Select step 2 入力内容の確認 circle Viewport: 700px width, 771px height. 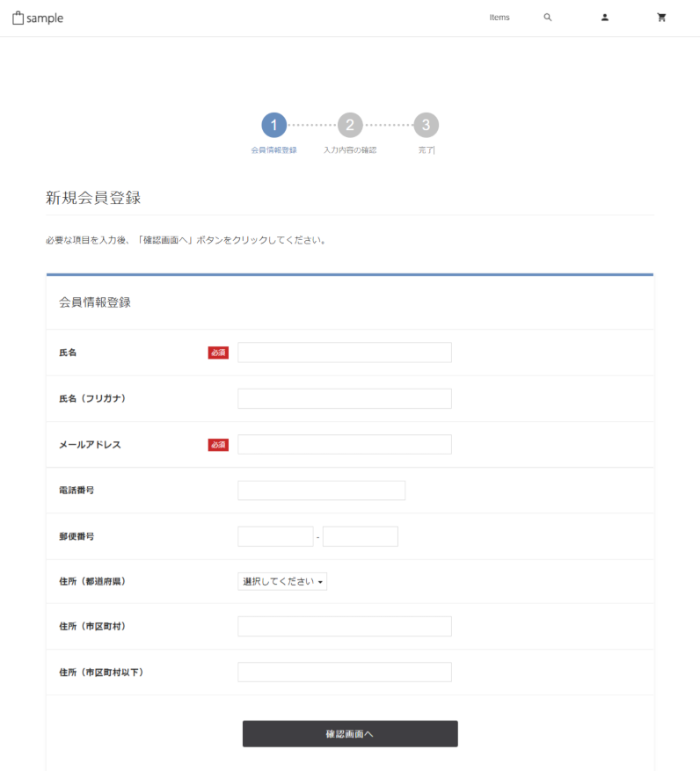click(350, 125)
